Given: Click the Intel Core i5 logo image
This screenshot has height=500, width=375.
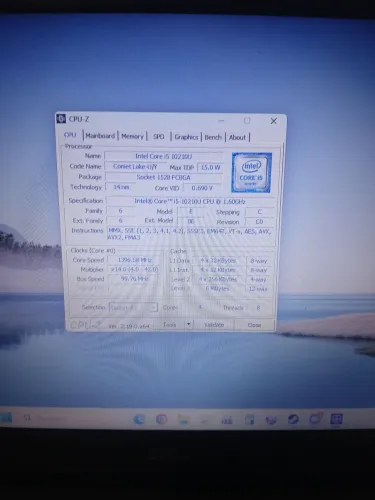Looking at the screenshot, I should pyautogui.click(x=252, y=173).
